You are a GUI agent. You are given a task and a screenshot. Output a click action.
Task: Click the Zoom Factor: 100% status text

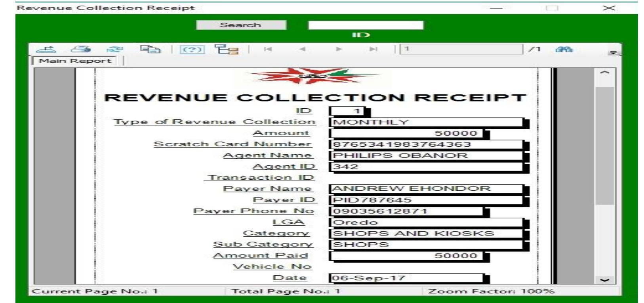tap(491, 291)
